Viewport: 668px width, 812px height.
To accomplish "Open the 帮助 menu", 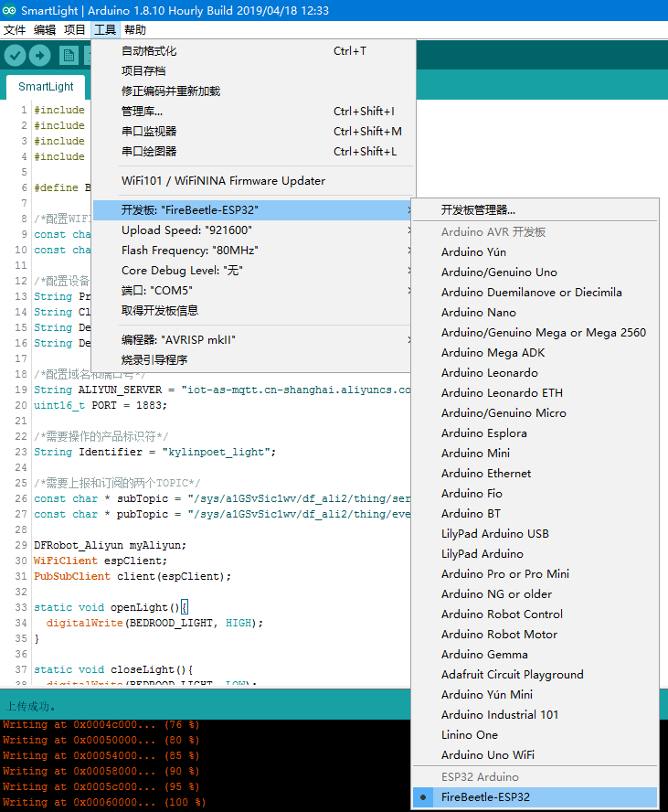I will pyautogui.click(x=135, y=30).
